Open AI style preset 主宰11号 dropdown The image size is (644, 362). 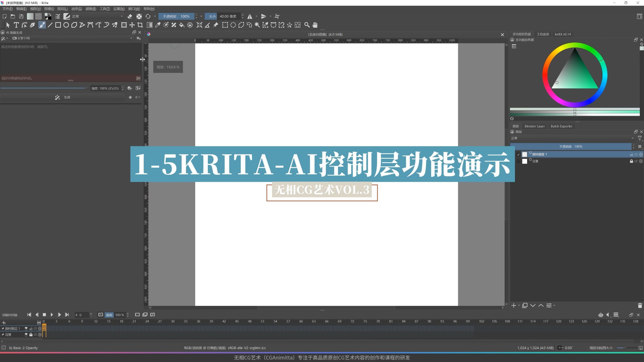(x=72, y=38)
